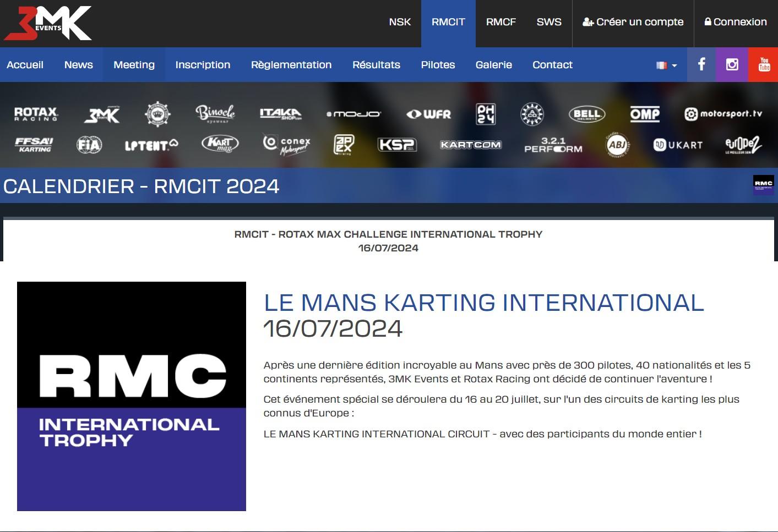This screenshot has width=778, height=532.
Task: Click the small RMC badge beside calendar title
Action: tap(764, 185)
